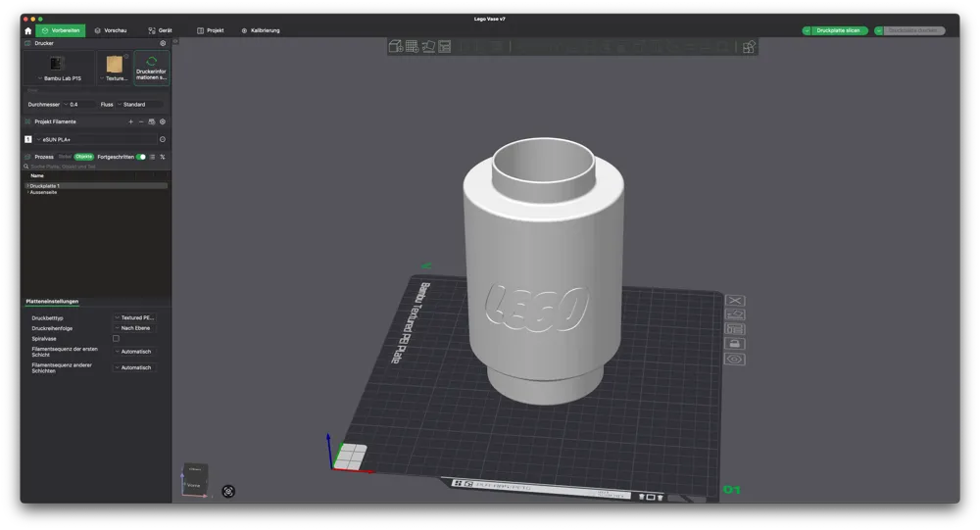Viewport: 980px width, 530px height.
Task: Open the Gerät tab
Action: click(160, 30)
